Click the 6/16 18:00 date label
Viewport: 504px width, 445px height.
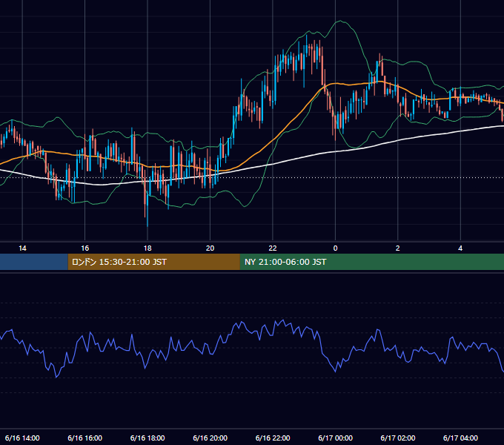pos(147,438)
